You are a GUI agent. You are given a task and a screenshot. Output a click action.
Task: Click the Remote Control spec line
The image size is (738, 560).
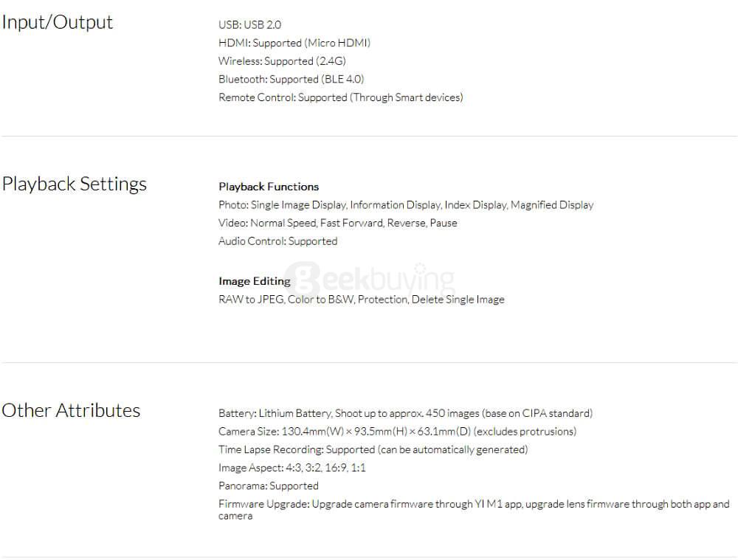340,97
